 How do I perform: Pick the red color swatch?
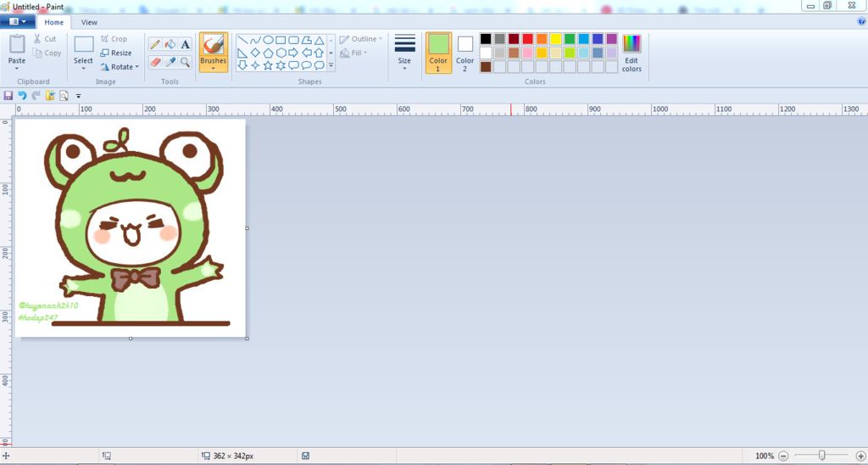[527, 39]
